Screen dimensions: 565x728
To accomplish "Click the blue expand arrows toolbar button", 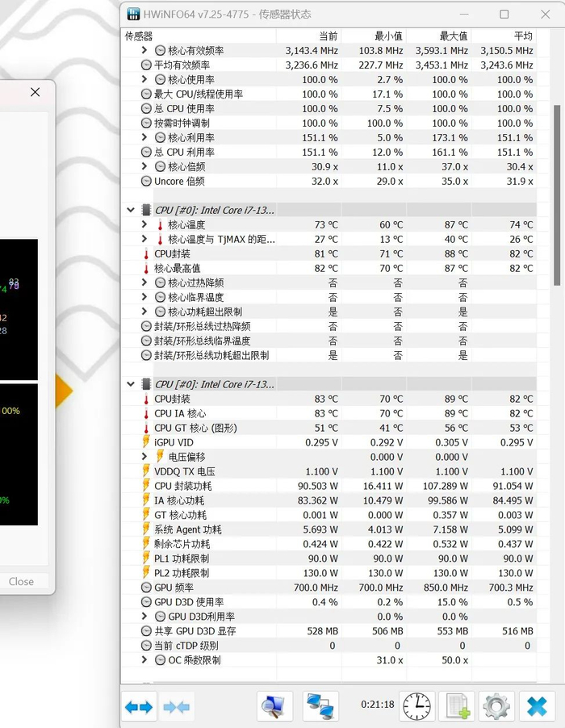I will point(139,707).
